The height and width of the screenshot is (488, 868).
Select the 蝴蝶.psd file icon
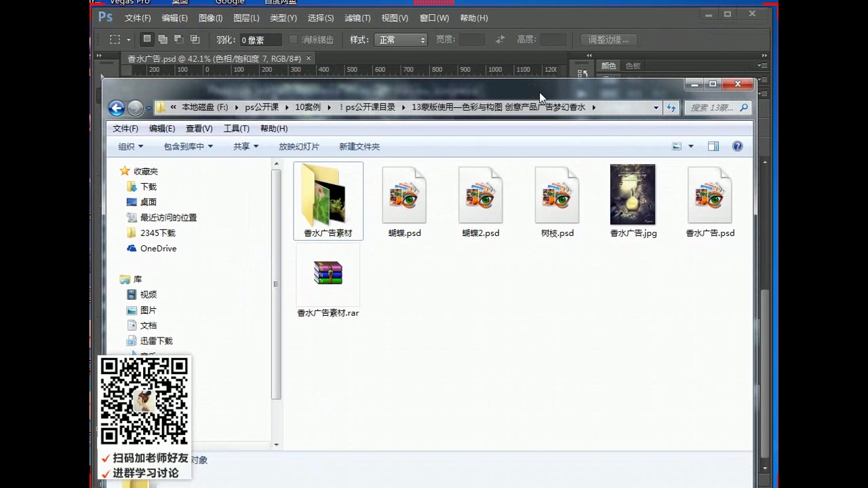tap(405, 195)
